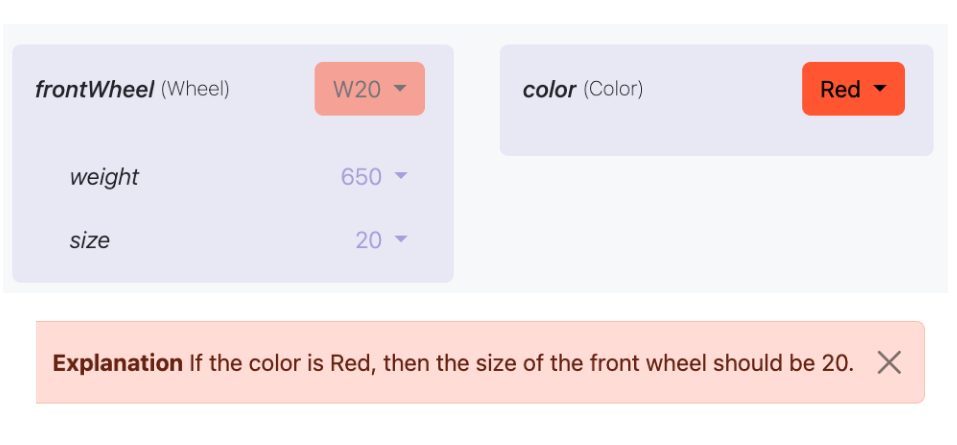This screenshot has height=445, width=957.
Task: Click the caret arrow next to Red
Action: 880,89
